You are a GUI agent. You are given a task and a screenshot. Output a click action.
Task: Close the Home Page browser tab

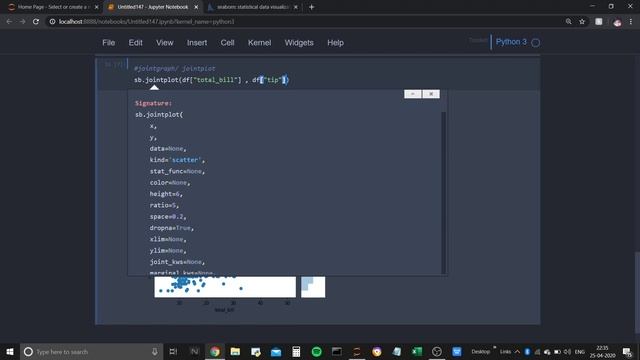coord(96,7)
